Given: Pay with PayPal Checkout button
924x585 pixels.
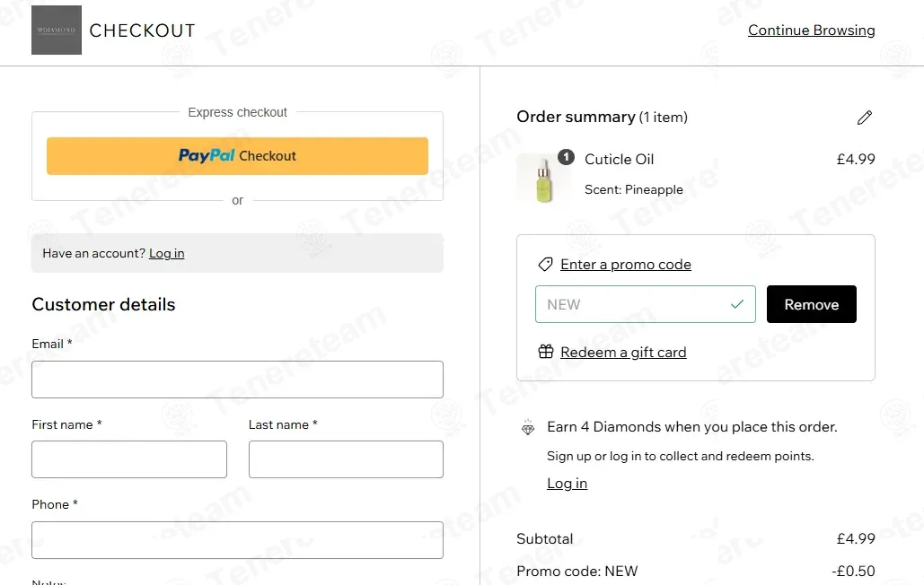Looking at the screenshot, I should click(x=237, y=156).
